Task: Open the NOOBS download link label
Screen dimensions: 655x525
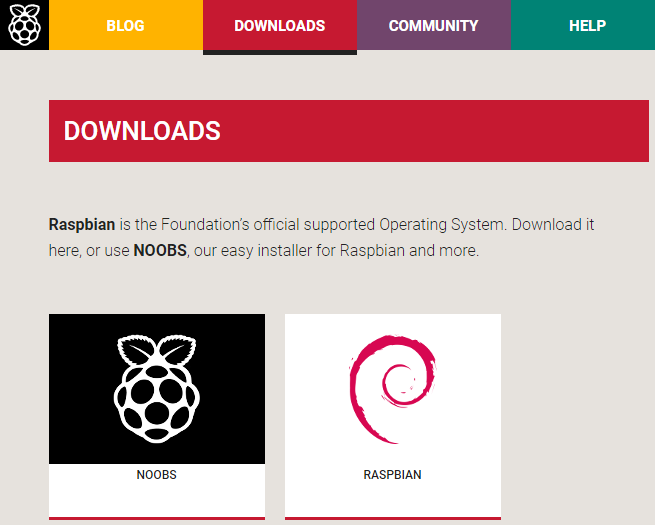Action: point(157,475)
